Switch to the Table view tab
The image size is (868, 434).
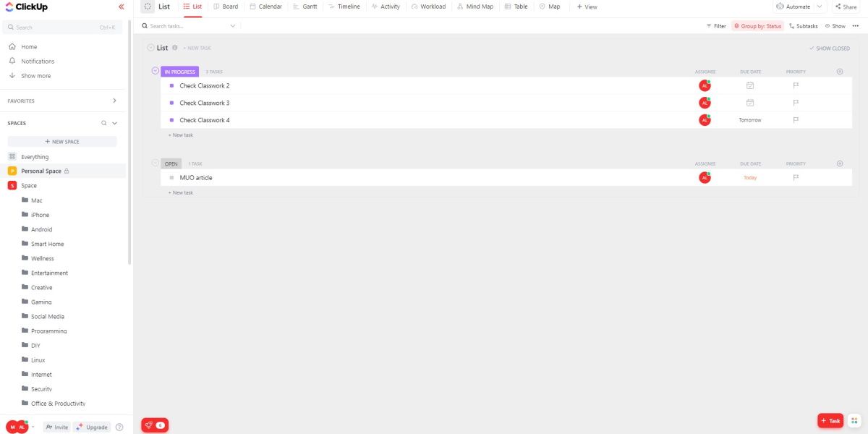(516, 7)
